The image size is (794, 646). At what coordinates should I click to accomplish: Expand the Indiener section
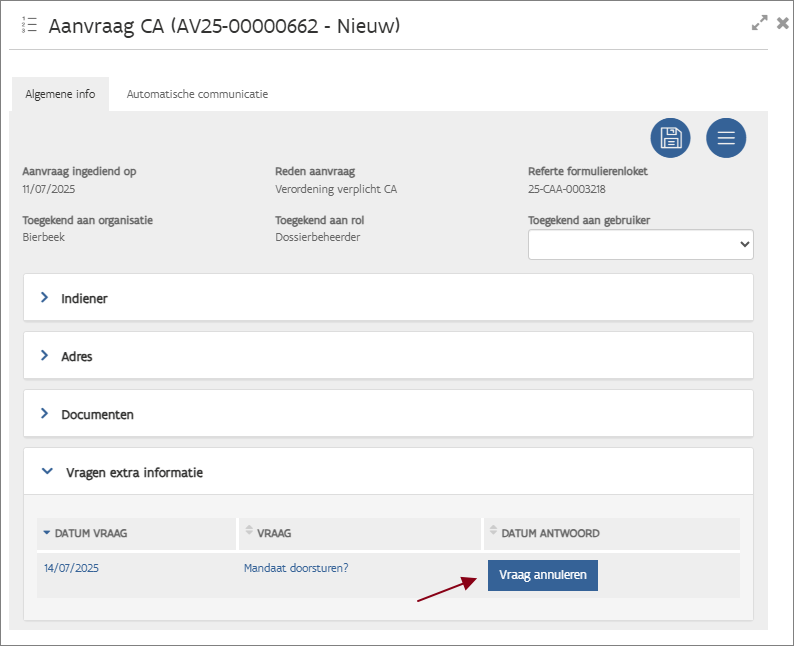pyautogui.click(x=45, y=298)
